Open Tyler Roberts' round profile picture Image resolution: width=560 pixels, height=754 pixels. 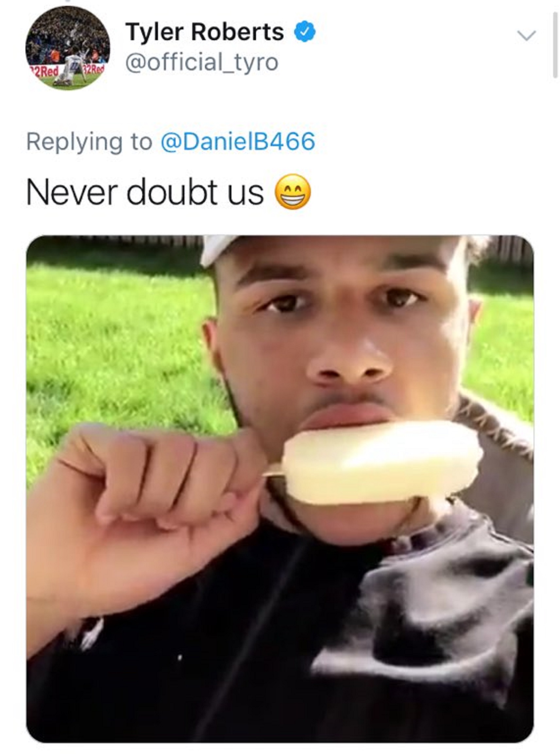68,48
